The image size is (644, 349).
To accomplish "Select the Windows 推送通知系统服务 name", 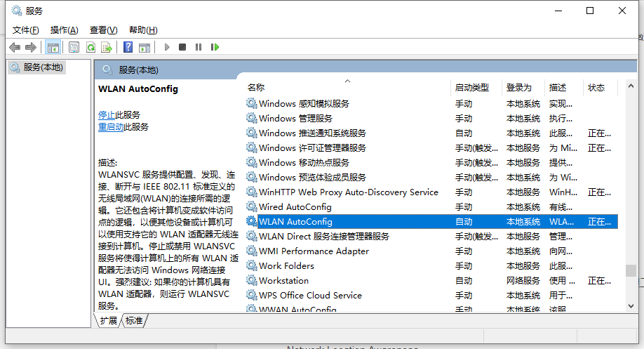I will 313,133.
